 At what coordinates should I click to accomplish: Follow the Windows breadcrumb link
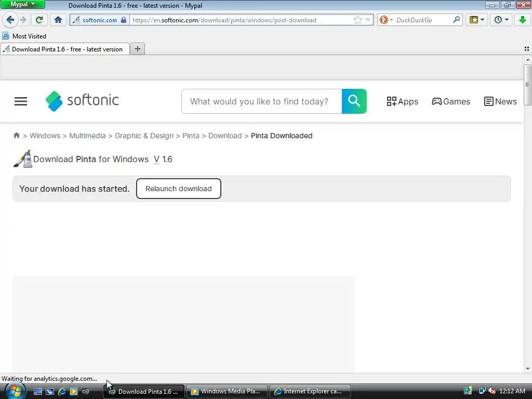[45, 136]
